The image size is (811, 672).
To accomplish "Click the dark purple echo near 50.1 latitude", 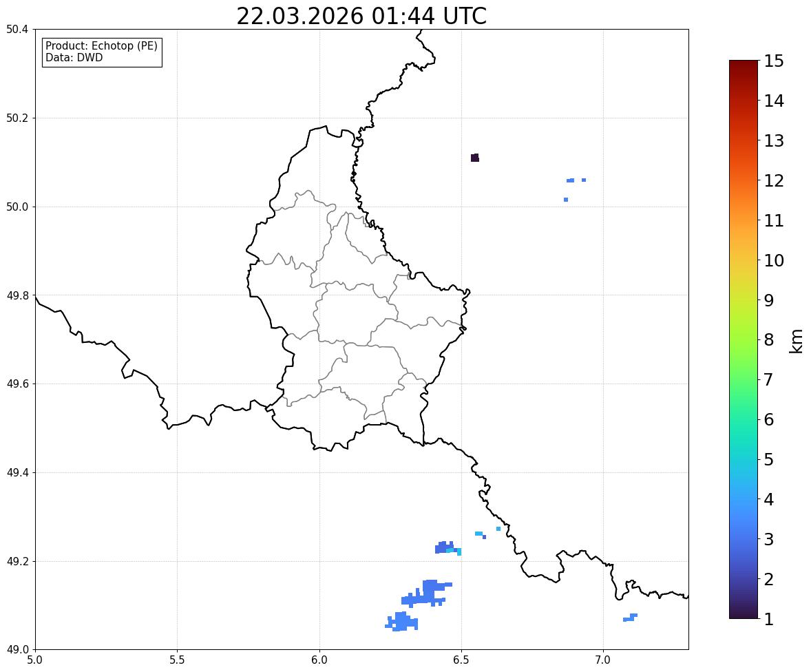I will tap(475, 158).
